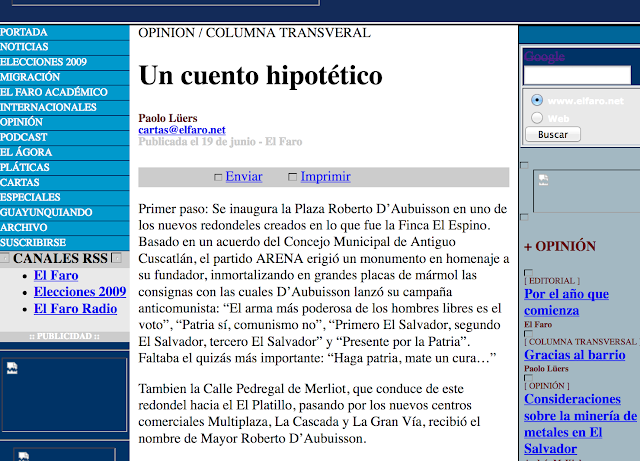Select the www.elfaro.net search radio button
Image resolution: width=640 pixels, height=461 pixels.
[x=537, y=100]
